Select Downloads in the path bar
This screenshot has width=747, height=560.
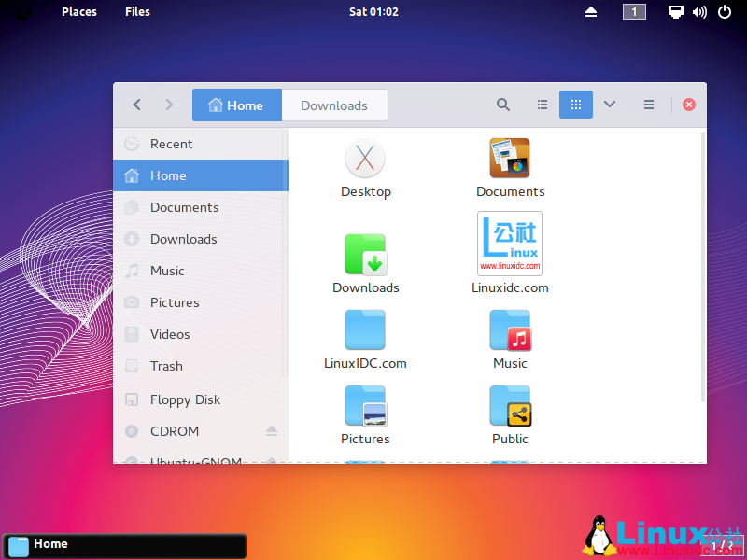(334, 105)
